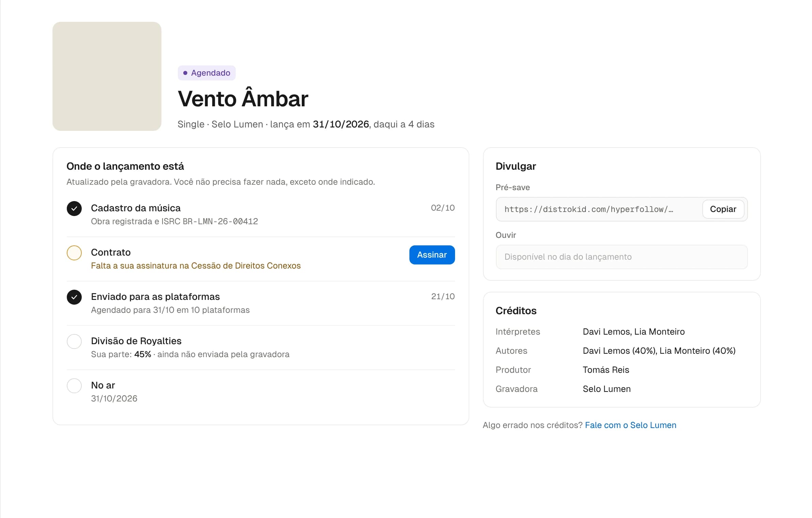
Task: Click the Intérpretes value 'Davi Lemos, Lia Monteiro'
Action: 634,332
